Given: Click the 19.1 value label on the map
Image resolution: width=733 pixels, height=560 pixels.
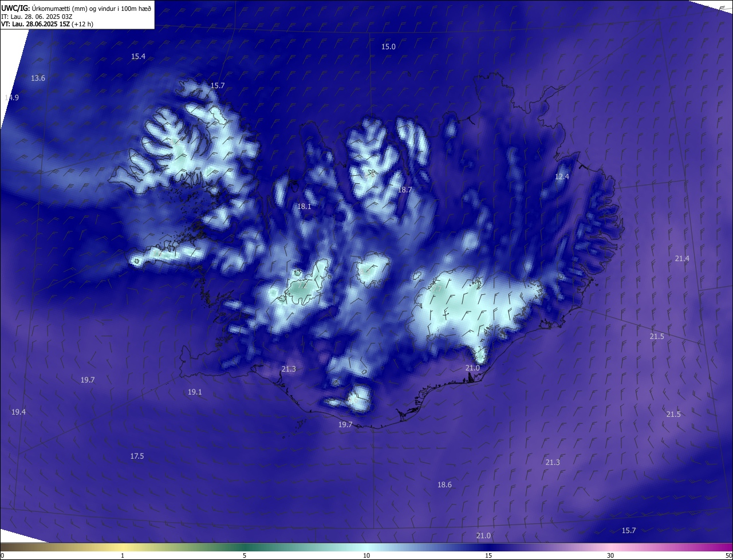Looking at the screenshot, I should click(195, 392).
